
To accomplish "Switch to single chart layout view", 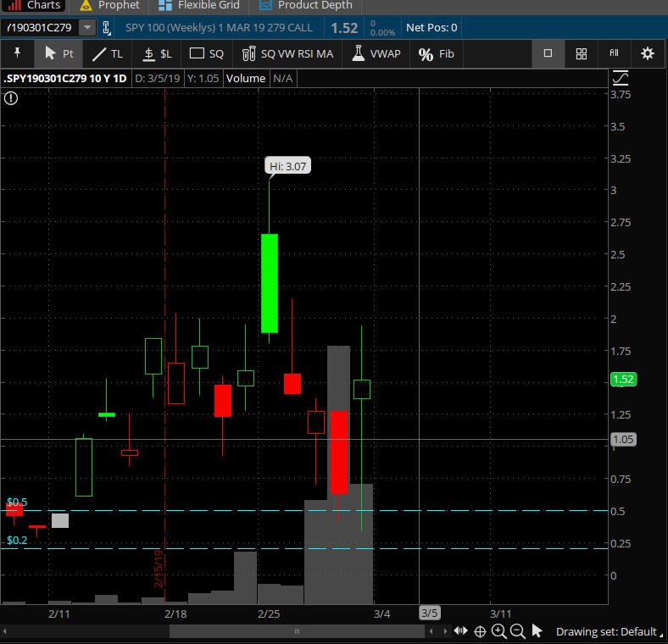I will pyautogui.click(x=548, y=53).
